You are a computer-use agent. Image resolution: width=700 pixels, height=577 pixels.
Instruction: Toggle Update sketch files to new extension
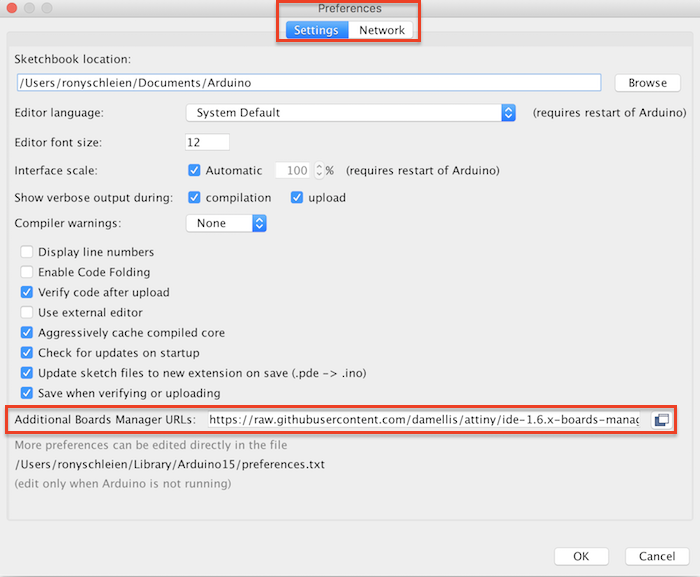pos(27,373)
